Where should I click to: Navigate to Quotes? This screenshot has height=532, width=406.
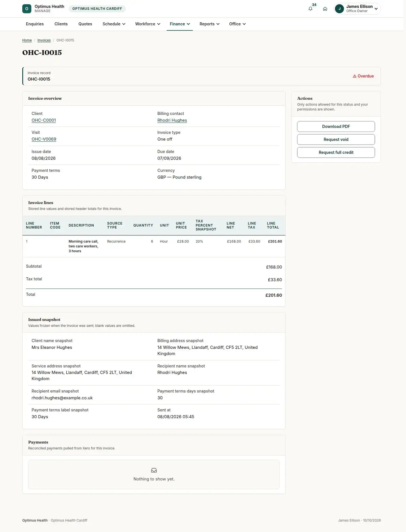tap(85, 24)
